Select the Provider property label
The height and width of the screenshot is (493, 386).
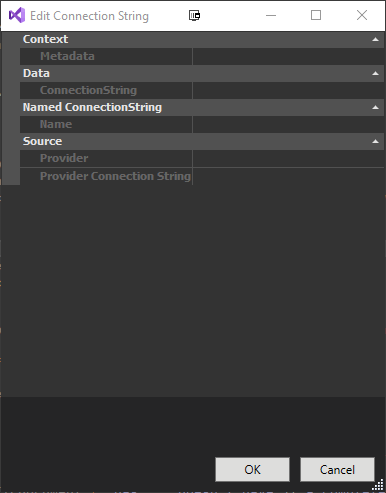[64, 158]
